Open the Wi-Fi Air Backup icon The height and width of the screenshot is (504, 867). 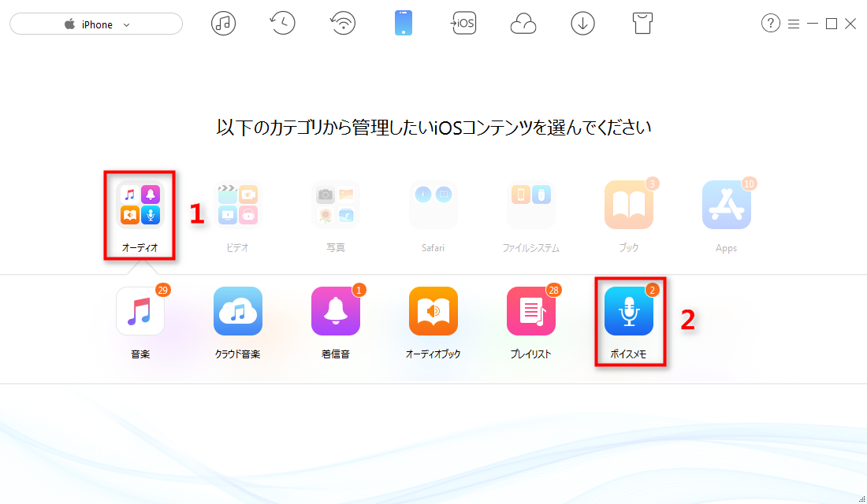343,24
